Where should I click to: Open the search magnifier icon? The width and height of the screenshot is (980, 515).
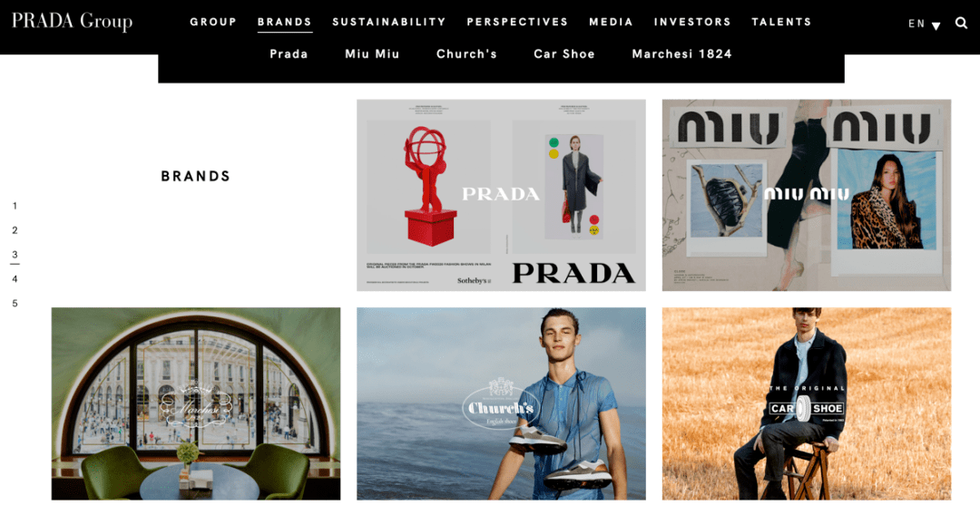[x=961, y=23]
